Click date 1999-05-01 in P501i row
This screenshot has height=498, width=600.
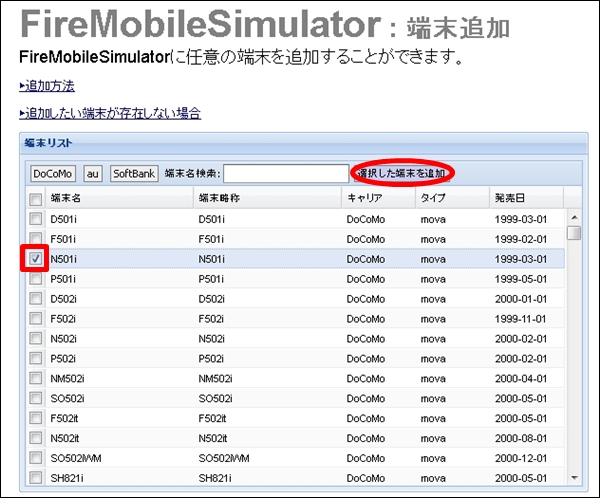pos(521,279)
